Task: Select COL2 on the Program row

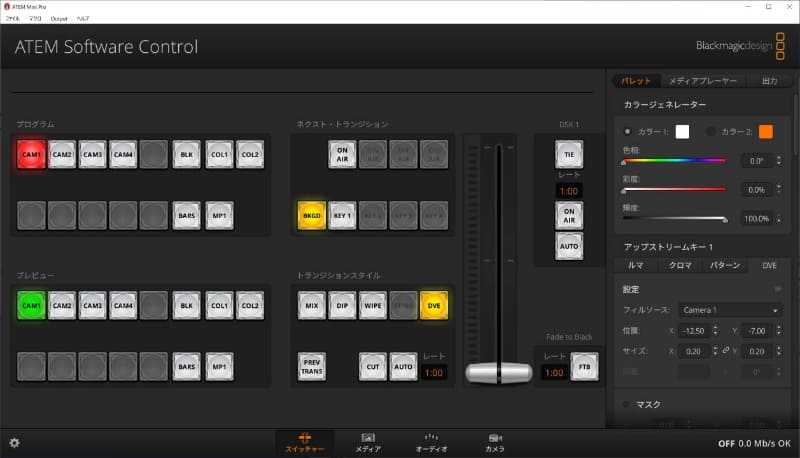Action: [250, 154]
